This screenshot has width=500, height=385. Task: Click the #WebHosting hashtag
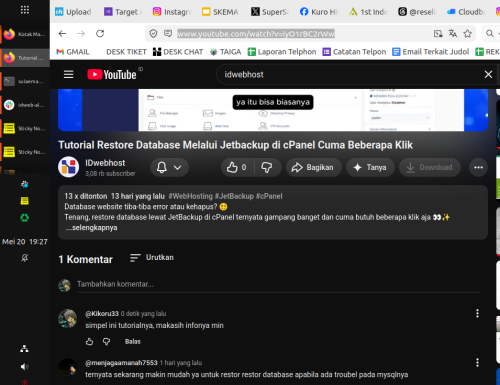[190, 196]
